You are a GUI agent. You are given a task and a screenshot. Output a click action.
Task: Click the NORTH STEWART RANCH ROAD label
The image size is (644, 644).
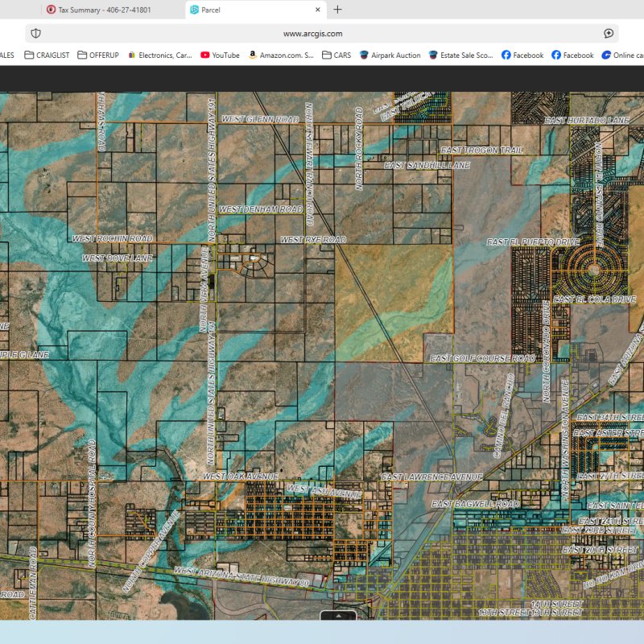coord(309,164)
